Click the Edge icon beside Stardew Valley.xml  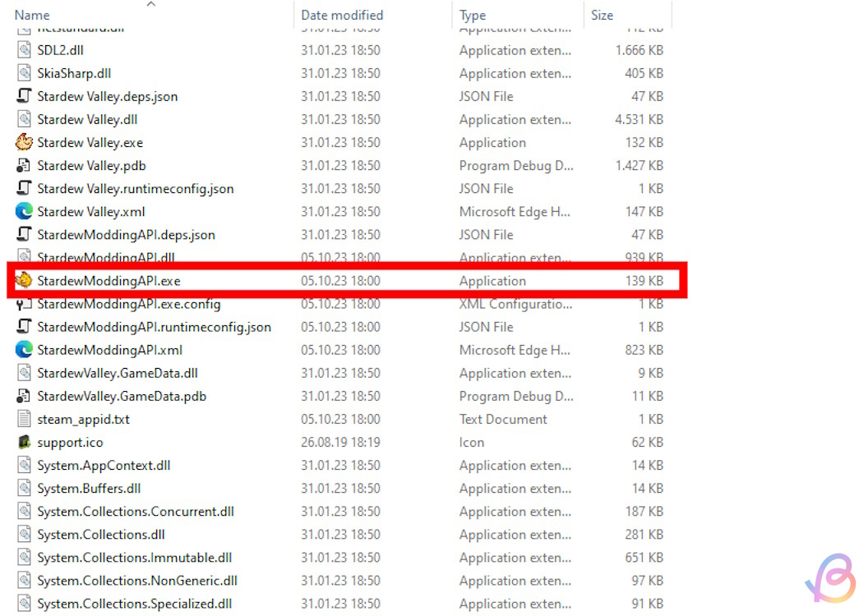click(x=24, y=212)
